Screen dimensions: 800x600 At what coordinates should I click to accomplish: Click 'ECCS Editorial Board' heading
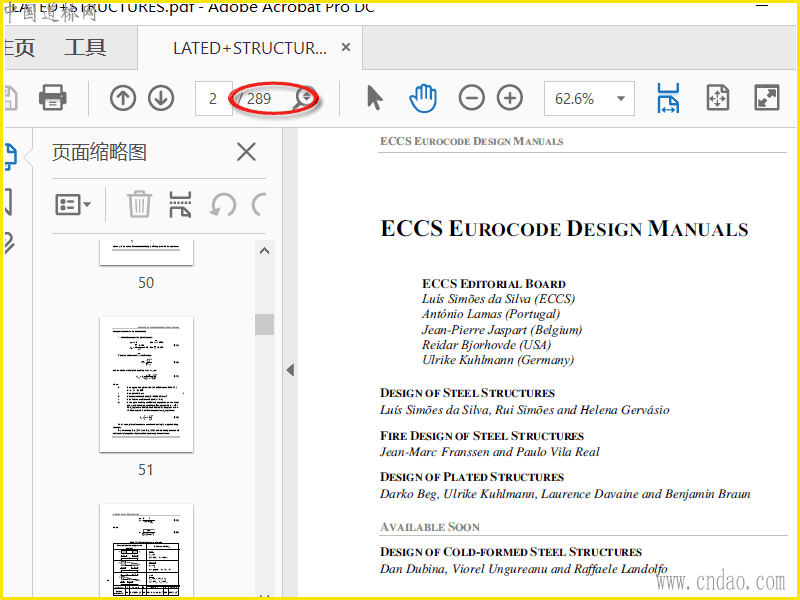tap(494, 284)
